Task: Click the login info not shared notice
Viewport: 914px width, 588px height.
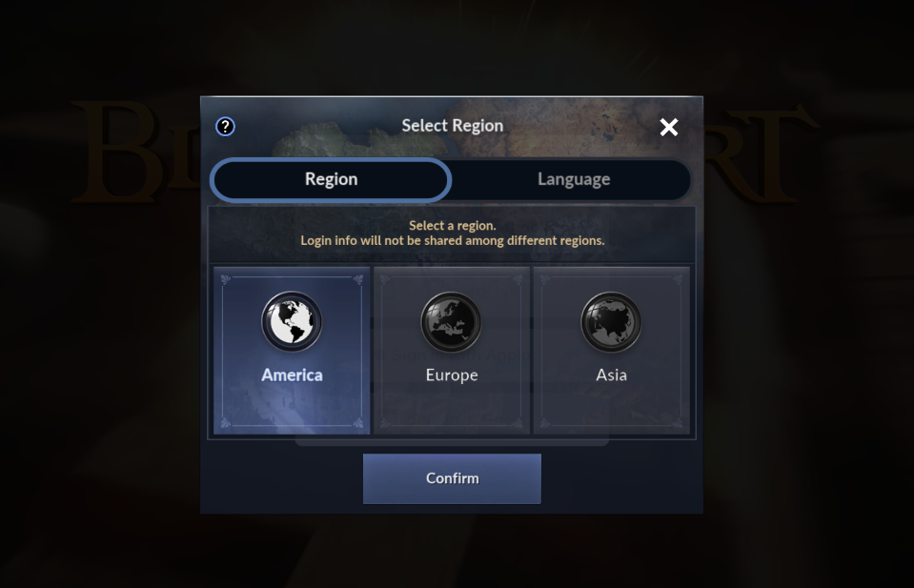Action: coord(453,241)
